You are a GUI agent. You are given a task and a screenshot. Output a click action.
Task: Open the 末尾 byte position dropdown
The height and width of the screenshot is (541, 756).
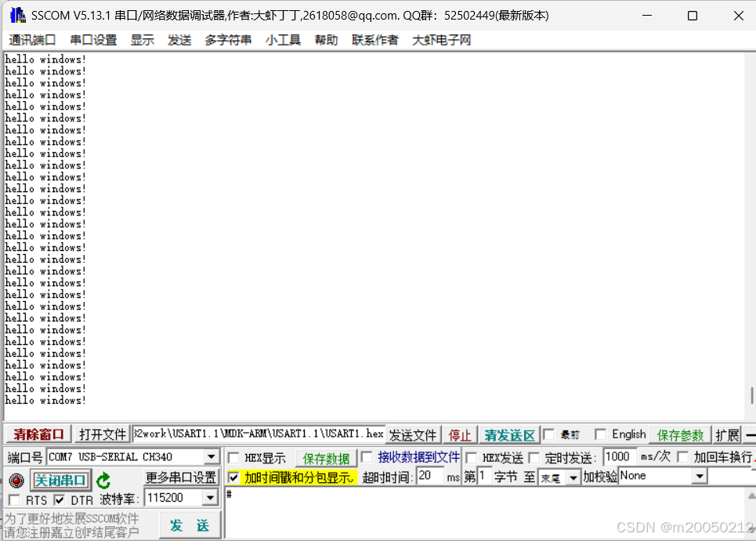(x=576, y=477)
